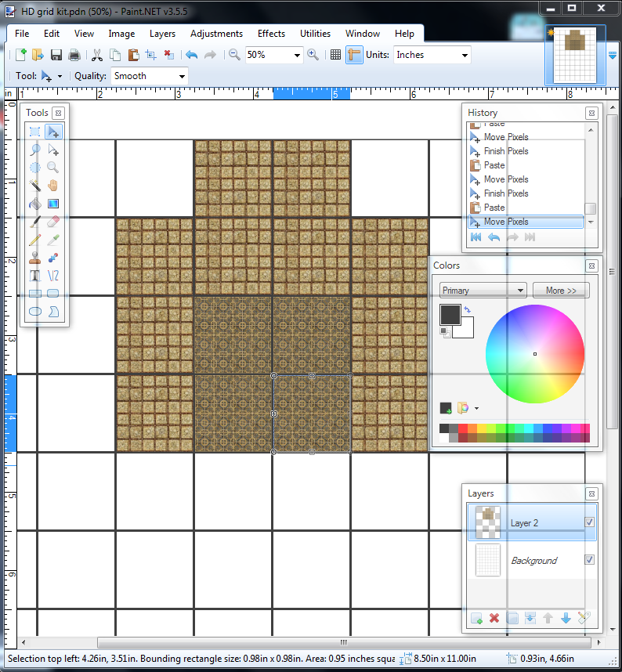This screenshot has width=622, height=672.
Task: Toggle Background layer visibility checkbox
Action: click(589, 560)
